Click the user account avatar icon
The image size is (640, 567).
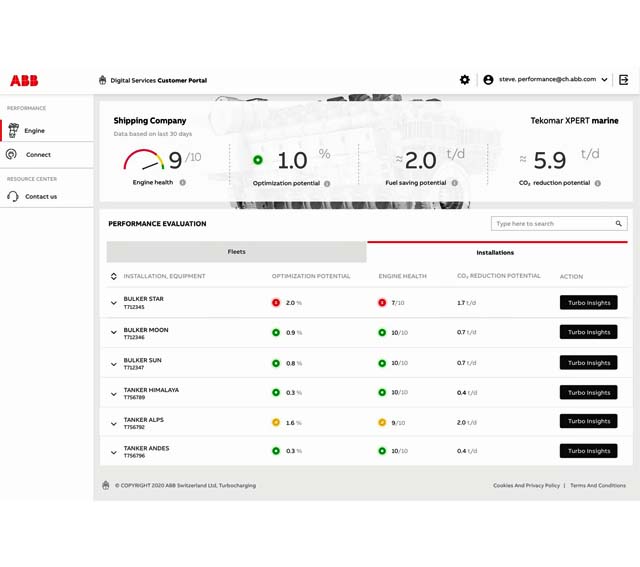point(488,80)
